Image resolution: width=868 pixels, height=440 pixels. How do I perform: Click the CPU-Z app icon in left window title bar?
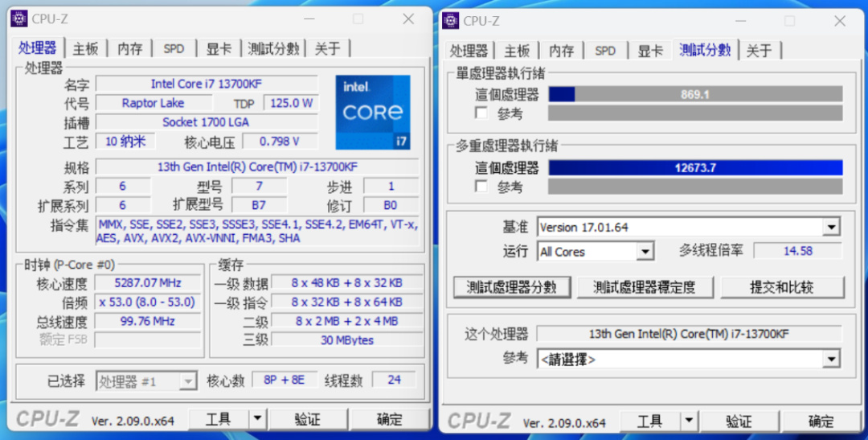point(18,19)
